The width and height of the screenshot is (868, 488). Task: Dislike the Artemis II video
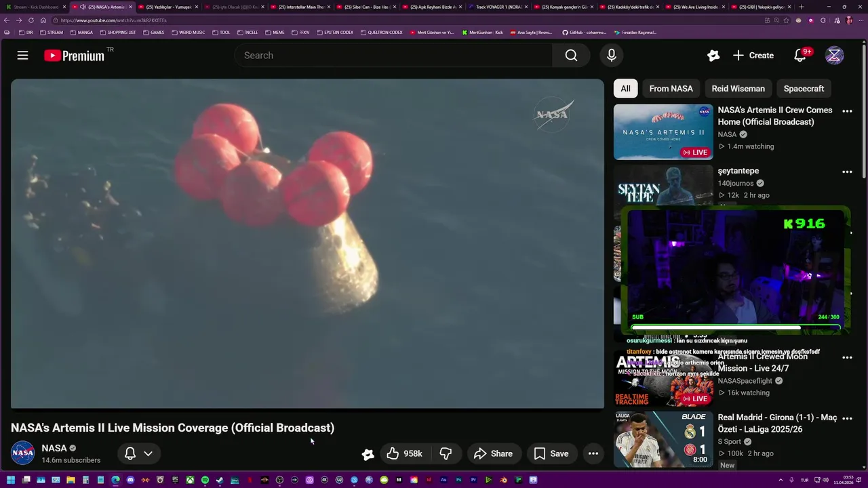point(446,453)
